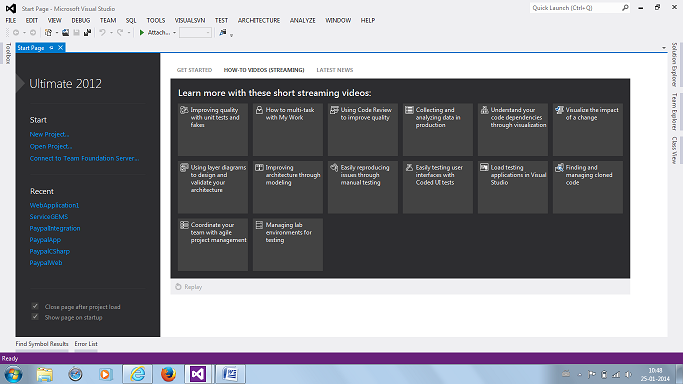Open the DEBUG menu
The width and height of the screenshot is (683, 384).
pyautogui.click(x=81, y=20)
